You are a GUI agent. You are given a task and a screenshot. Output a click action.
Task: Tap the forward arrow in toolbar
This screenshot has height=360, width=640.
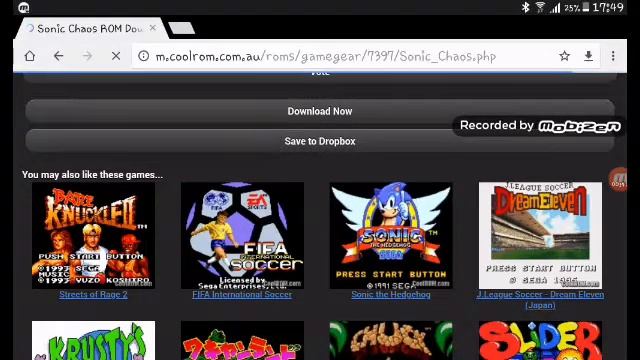point(87,56)
